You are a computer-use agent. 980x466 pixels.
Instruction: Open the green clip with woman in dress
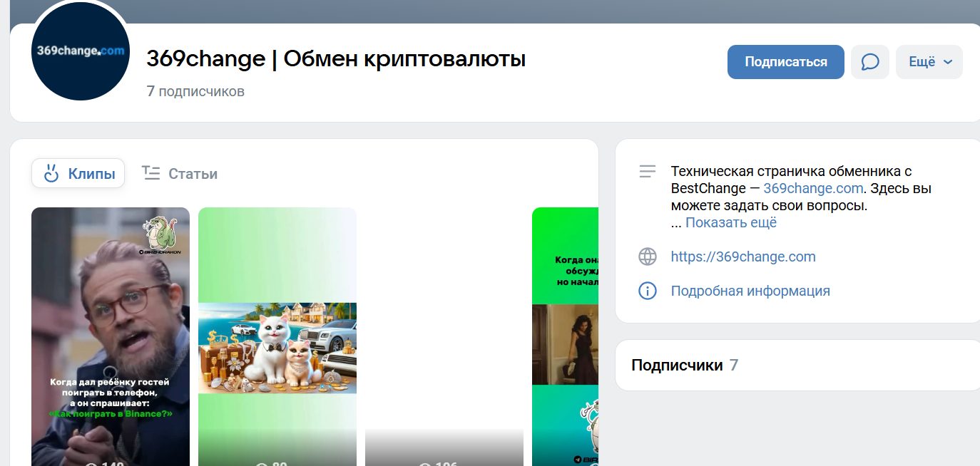point(565,335)
